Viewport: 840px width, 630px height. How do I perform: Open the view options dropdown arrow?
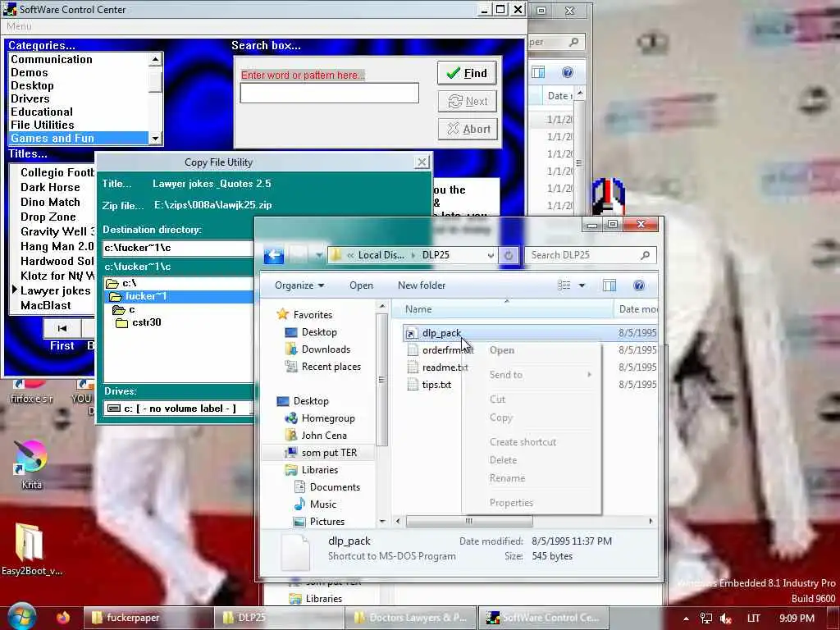tap(582, 285)
